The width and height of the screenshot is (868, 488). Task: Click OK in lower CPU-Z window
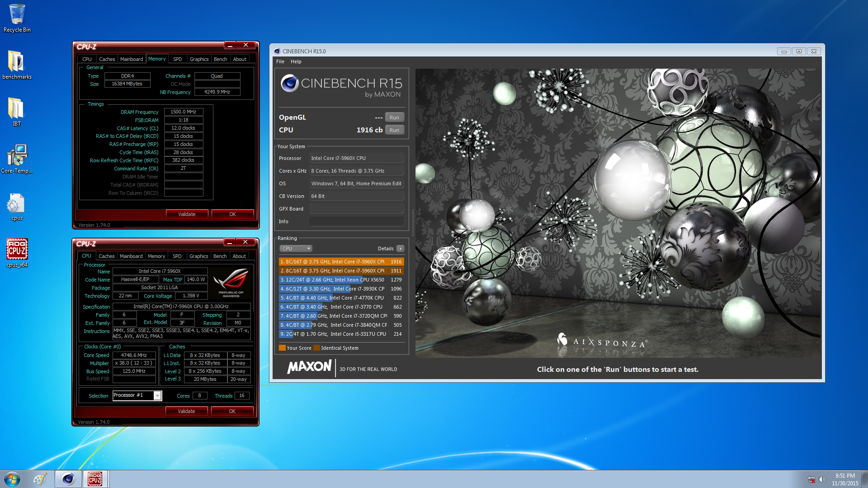coord(232,411)
